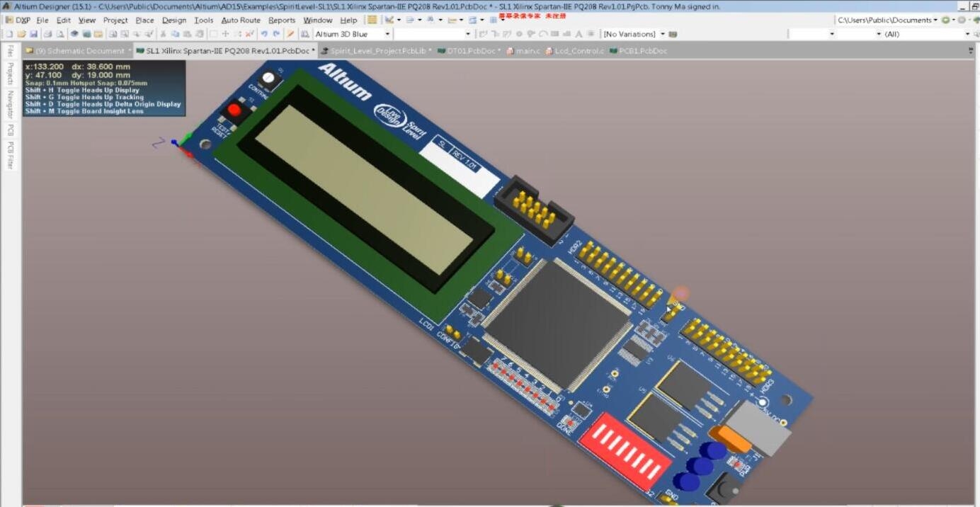This screenshot has width=980, height=507.
Task: Switch to the Lcd_Control.c tab
Action: click(575, 51)
